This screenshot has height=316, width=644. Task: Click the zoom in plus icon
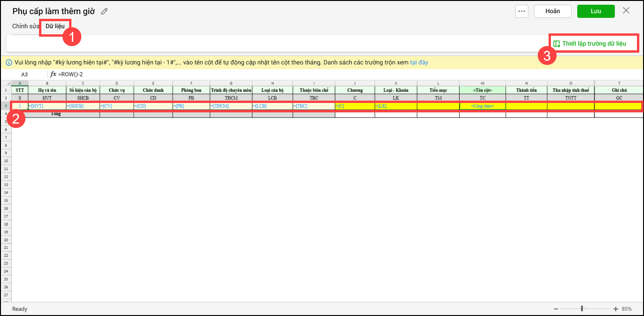point(616,309)
